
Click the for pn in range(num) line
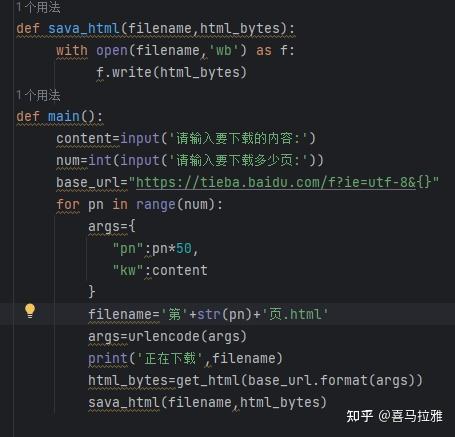pyautogui.click(x=139, y=204)
